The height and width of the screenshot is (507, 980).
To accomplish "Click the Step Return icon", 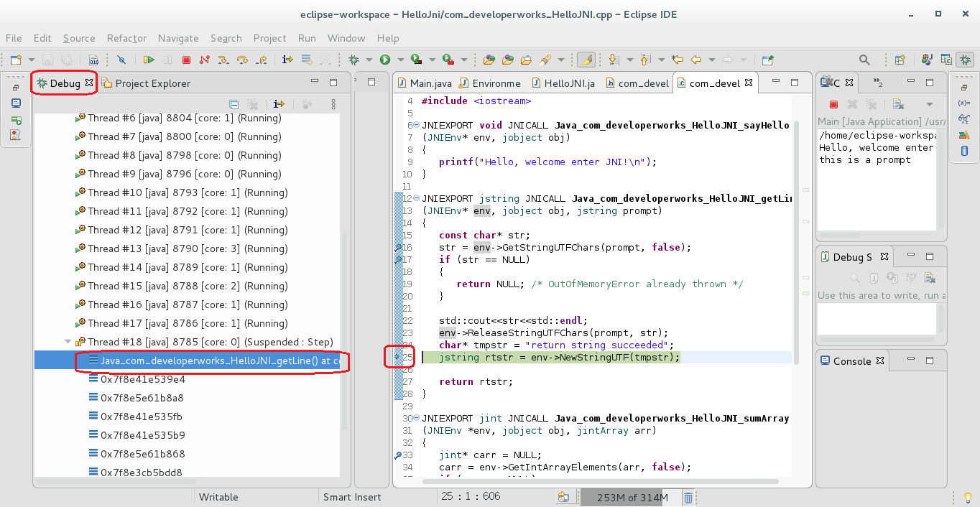I will [x=261, y=60].
